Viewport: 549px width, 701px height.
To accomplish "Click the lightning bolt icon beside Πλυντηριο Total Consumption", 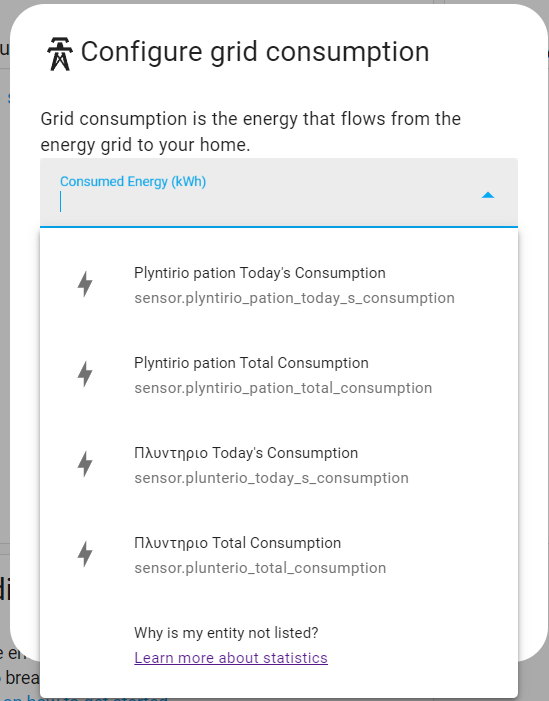I will 85,554.
